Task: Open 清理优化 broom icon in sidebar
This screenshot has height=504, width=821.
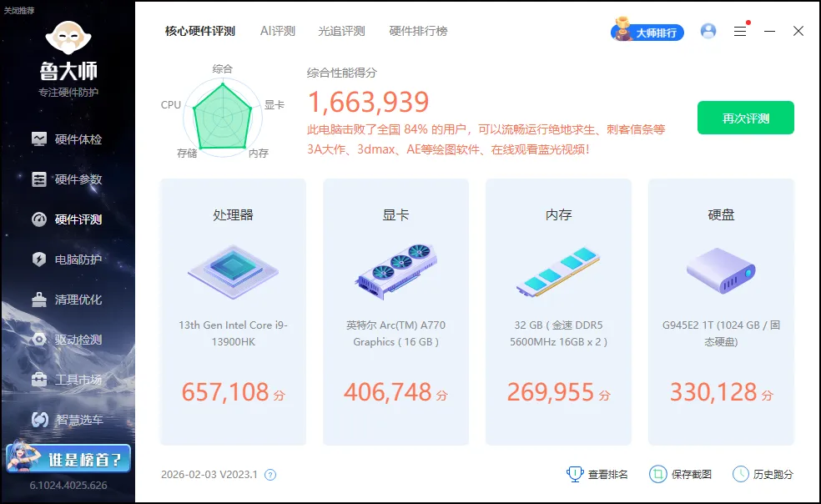Action: (39, 300)
